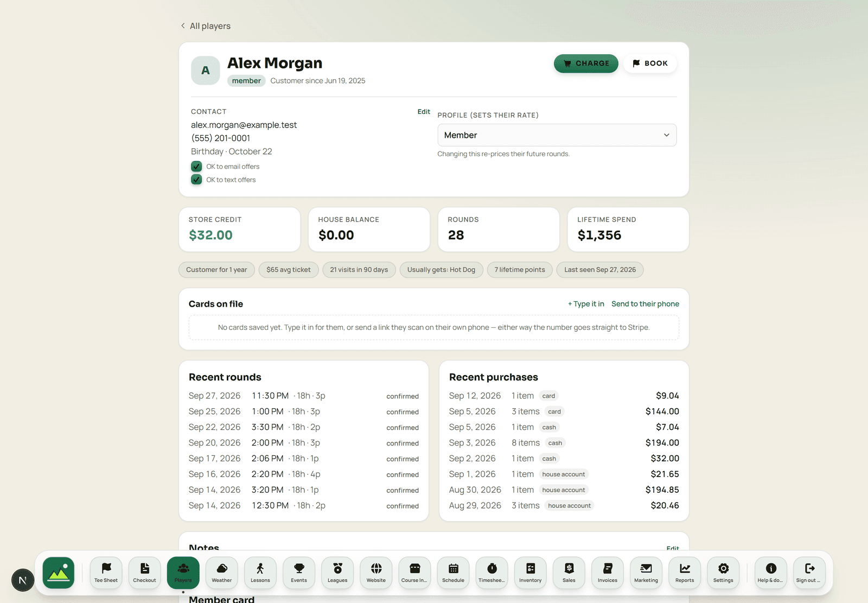Image resolution: width=868 pixels, height=603 pixels.
Task: Open the Invoices dock icon
Action: coord(608,573)
